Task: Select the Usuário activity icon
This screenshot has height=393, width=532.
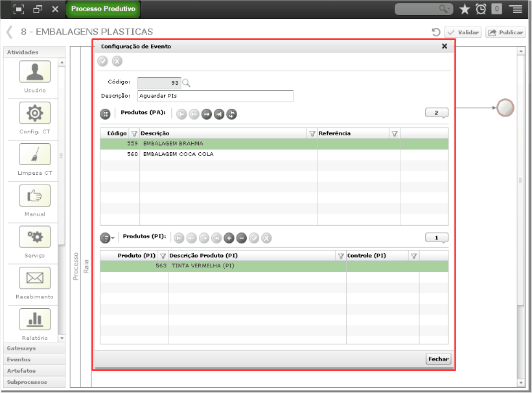Action: coord(35,72)
